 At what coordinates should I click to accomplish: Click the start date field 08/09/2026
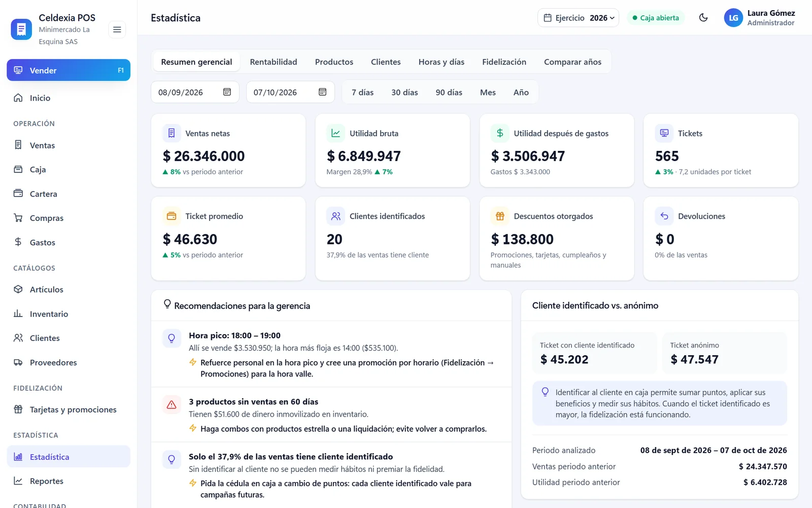click(195, 92)
